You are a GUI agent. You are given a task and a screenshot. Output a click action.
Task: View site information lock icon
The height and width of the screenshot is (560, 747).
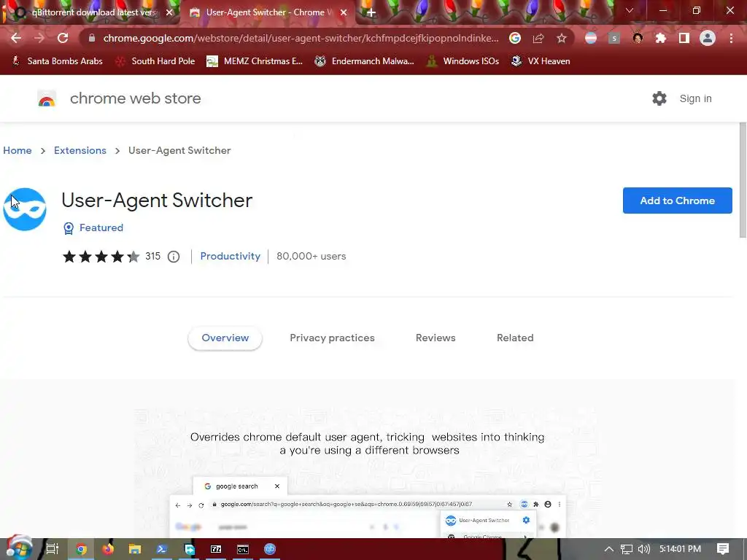click(92, 38)
